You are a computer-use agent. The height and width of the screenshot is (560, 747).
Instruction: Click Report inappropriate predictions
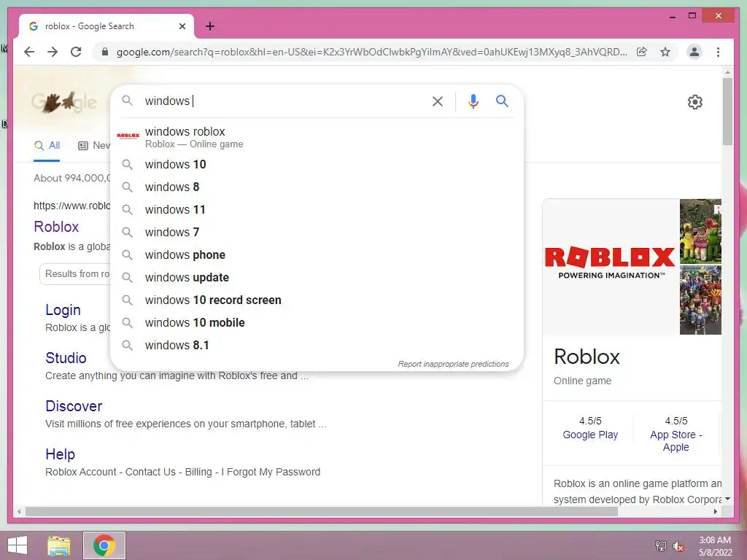coord(453,364)
